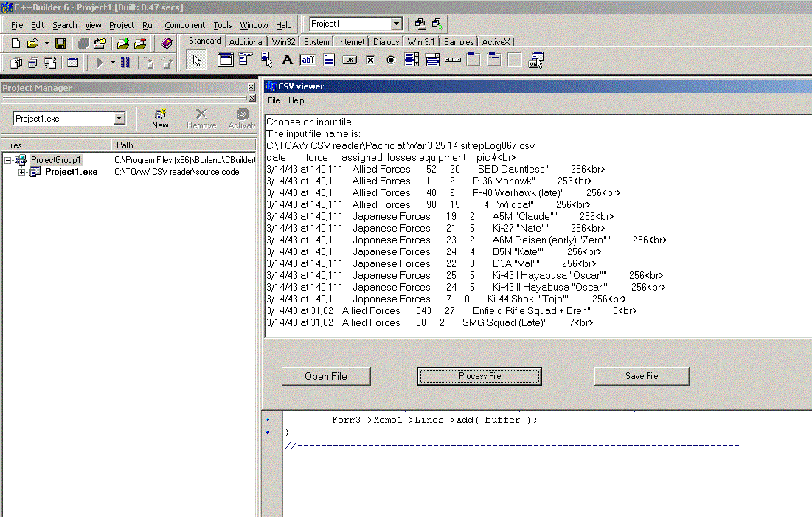Click the Save toolbar icon
Viewport: 812px width, 517px height.
pos(60,44)
